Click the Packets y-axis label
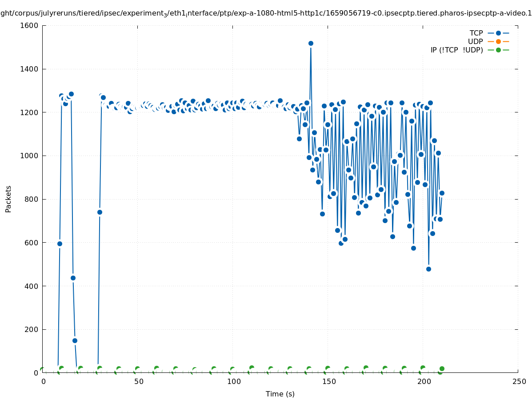 (8, 199)
